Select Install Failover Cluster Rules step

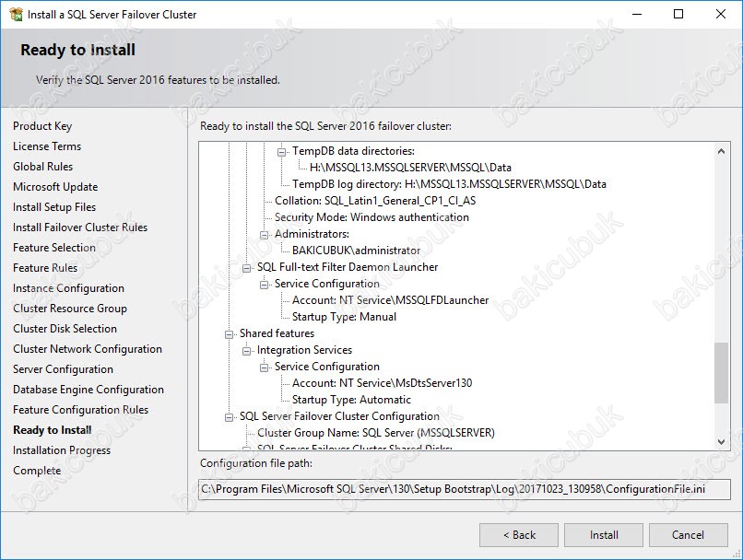click(80, 227)
